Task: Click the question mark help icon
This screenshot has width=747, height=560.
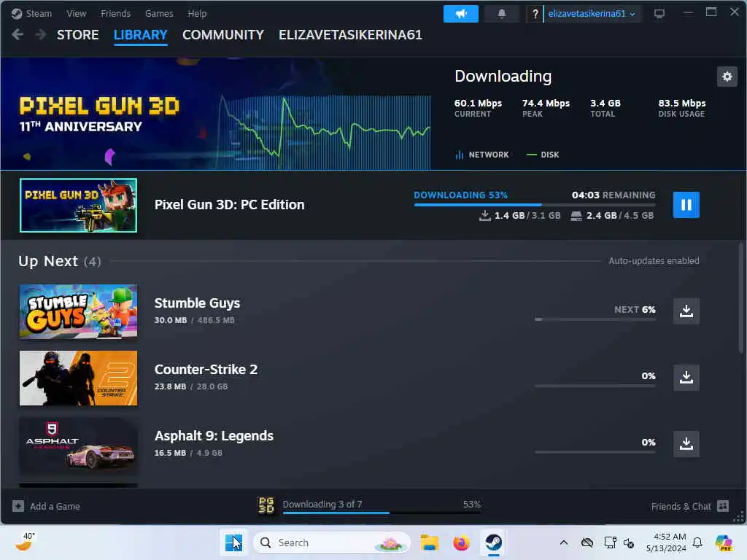Action: [x=535, y=14]
